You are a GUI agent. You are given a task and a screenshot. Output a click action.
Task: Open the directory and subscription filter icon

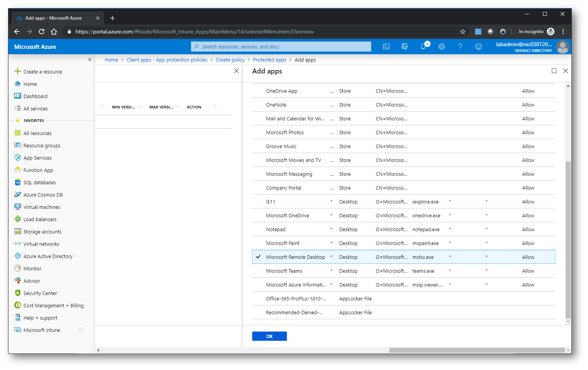click(x=405, y=47)
